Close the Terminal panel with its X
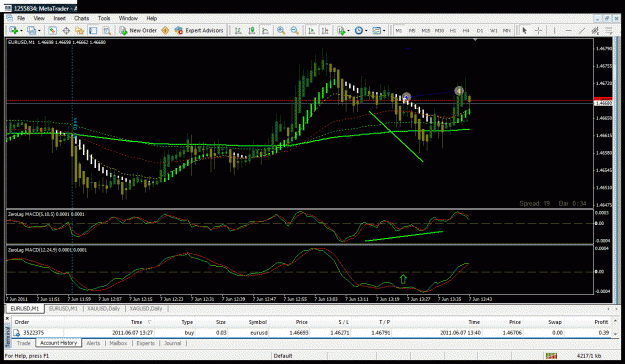Image resolution: width=625 pixels, height=364 pixels. [x=7, y=318]
